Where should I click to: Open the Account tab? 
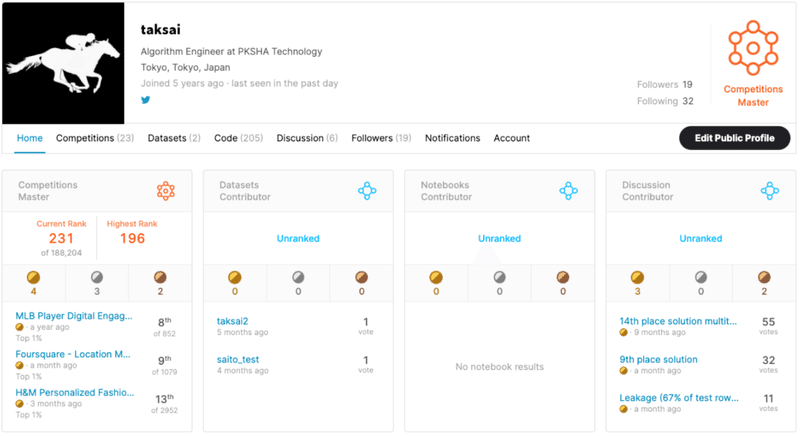point(512,138)
